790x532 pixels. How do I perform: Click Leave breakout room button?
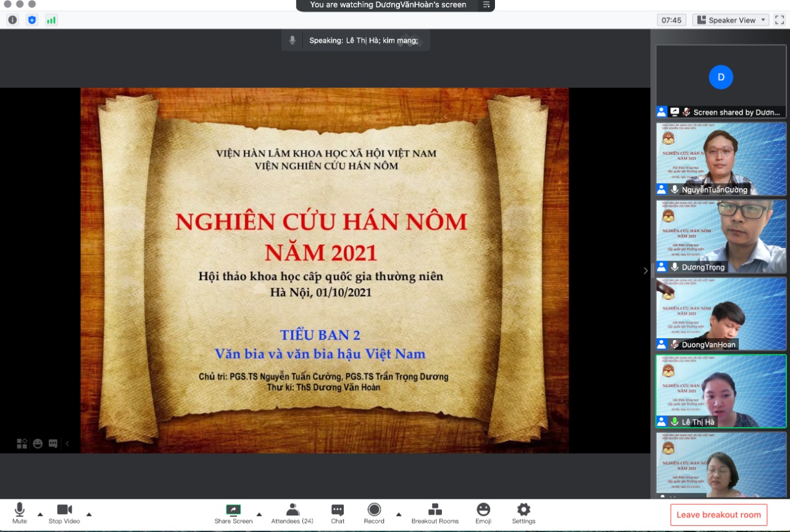718,515
